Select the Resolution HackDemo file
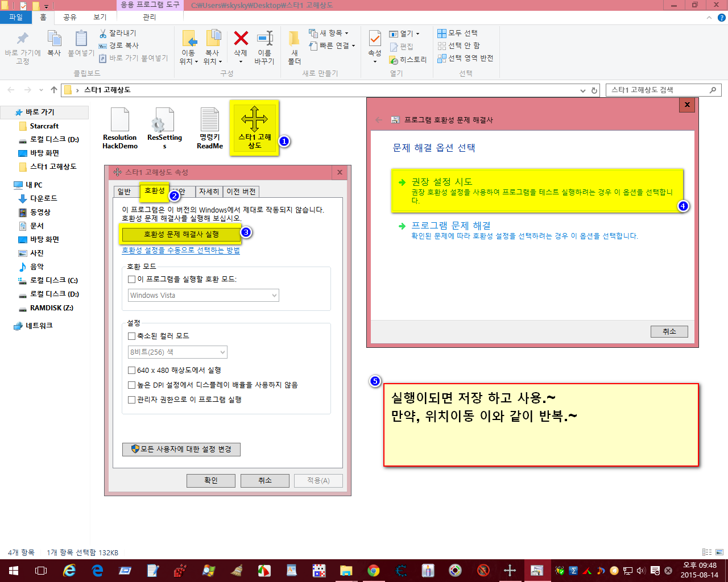 point(120,128)
